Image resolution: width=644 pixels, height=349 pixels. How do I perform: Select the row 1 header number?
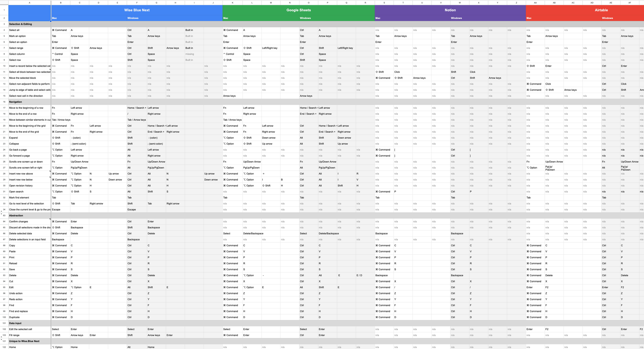click(4, 10)
